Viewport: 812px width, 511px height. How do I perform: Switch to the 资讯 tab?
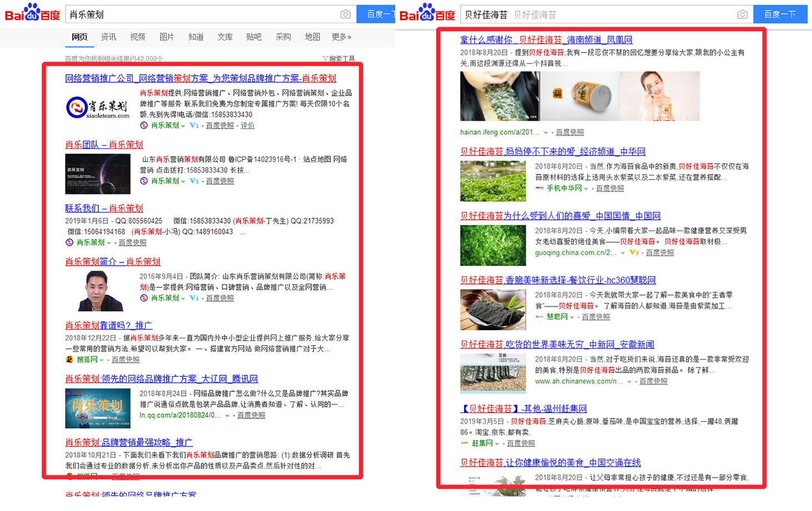[108, 37]
